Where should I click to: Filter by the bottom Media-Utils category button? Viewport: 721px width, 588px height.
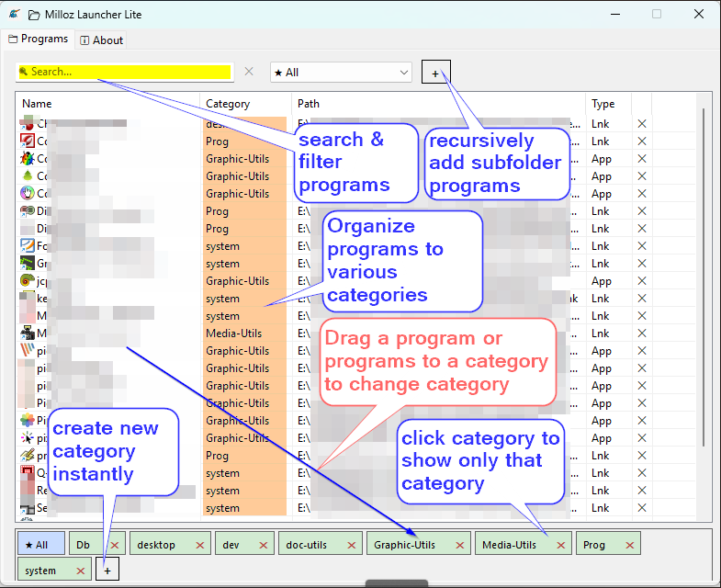pos(509,545)
